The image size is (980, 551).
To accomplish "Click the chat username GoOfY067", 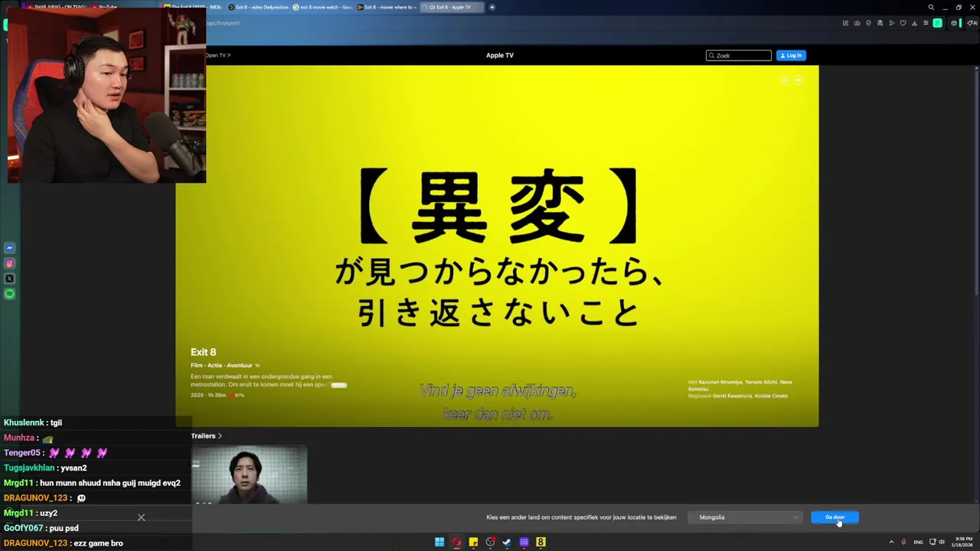I will pos(23,528).
